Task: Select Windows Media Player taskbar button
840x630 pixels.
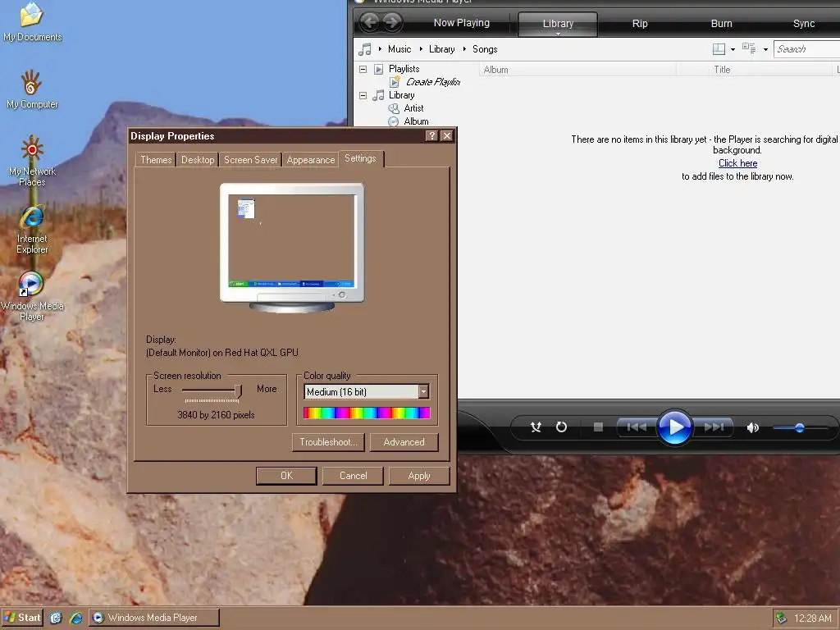Action: (x=153, y=618)
